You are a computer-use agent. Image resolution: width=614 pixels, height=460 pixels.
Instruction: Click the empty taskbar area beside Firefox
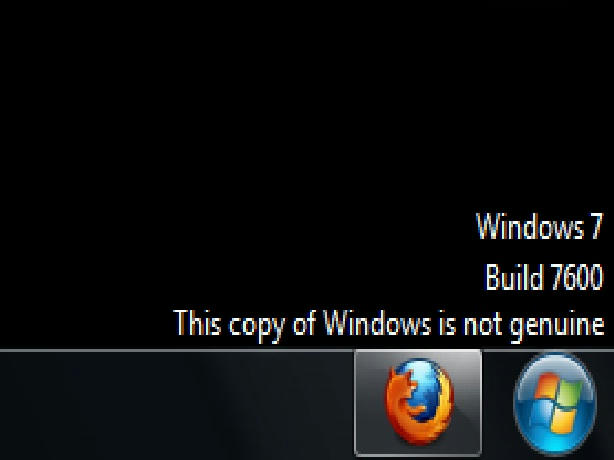(176, 405)
